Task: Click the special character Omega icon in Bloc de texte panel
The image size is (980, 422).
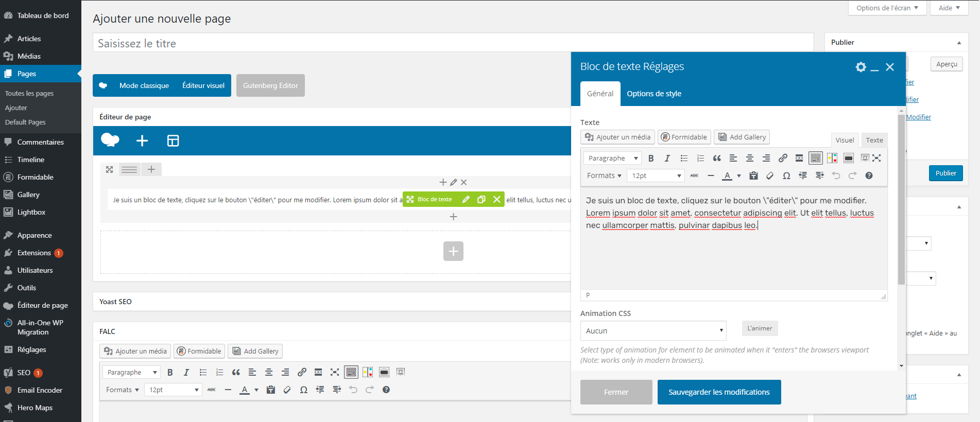Action: tap(786, 176)
